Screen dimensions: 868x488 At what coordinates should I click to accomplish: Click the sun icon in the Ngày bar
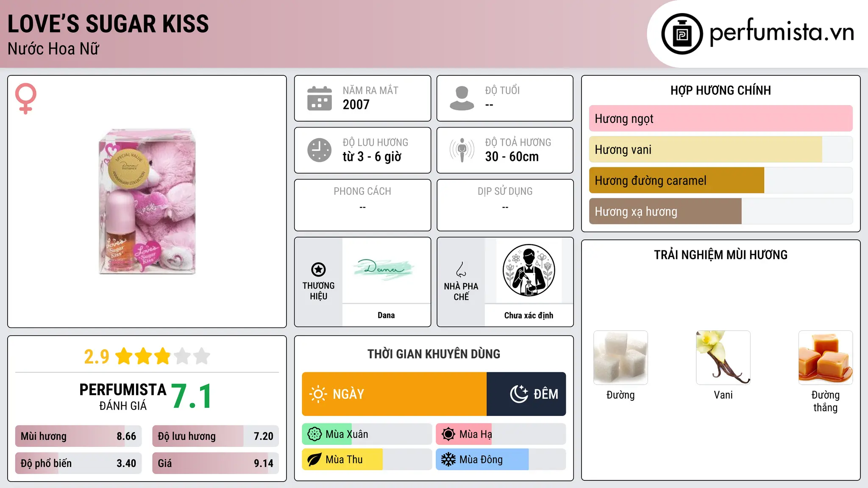tap(318, 394)
